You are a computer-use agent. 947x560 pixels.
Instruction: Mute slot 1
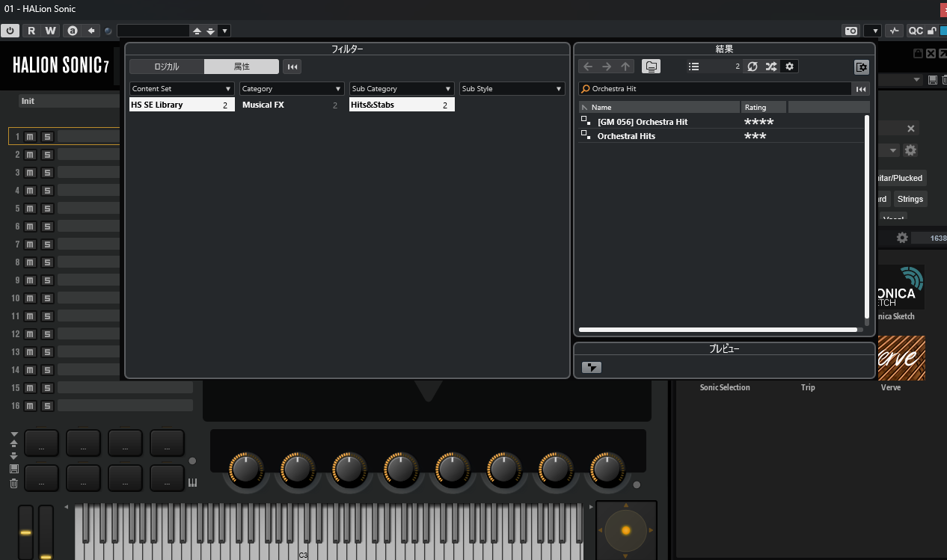tap(30, 137)
